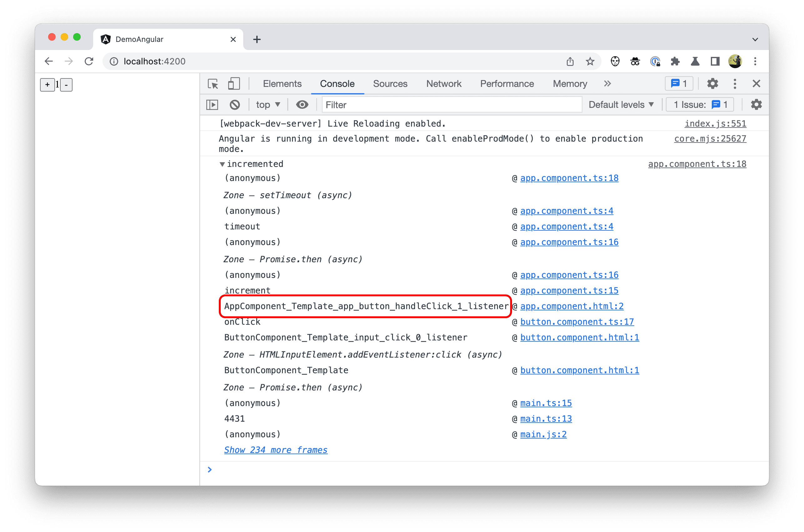
Task: Click the inspect element cursor icon
Action: [213, 83]
